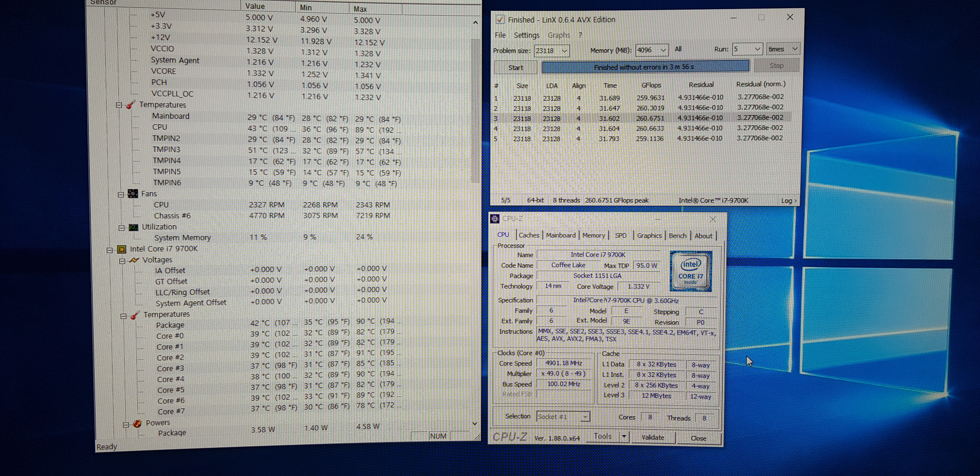Collapse the Intel Core i7 9700K node

pos(110,250)
